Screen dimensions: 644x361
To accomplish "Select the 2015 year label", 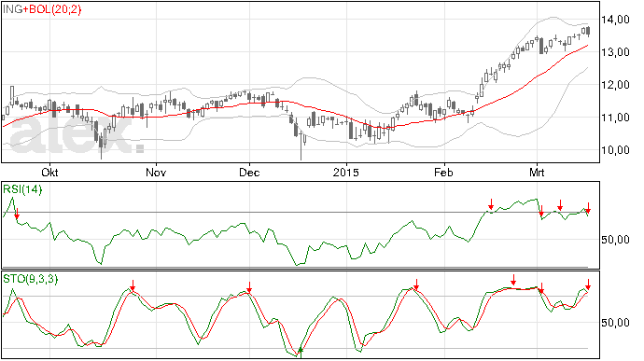I will pos(346,172).
